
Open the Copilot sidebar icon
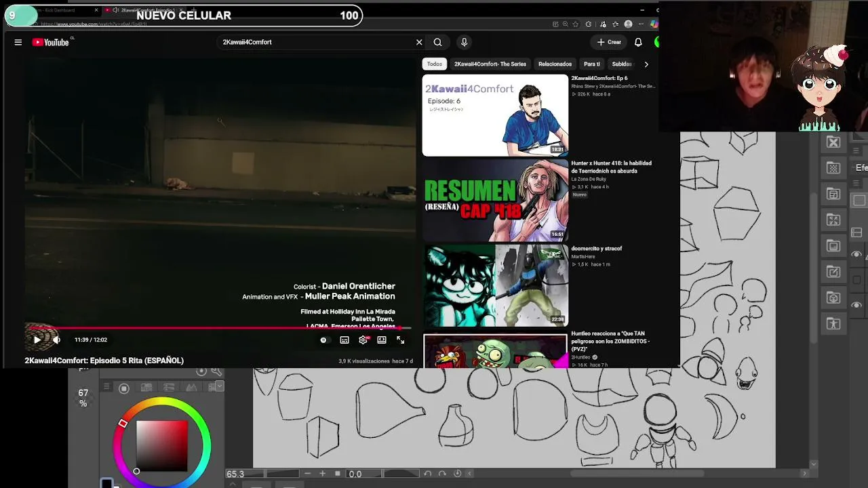coord(654,24)
